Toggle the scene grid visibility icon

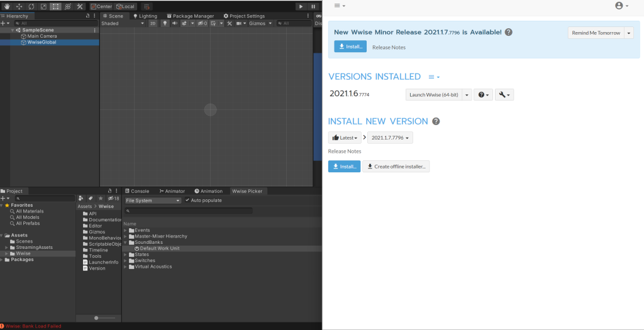coord(213,23)
